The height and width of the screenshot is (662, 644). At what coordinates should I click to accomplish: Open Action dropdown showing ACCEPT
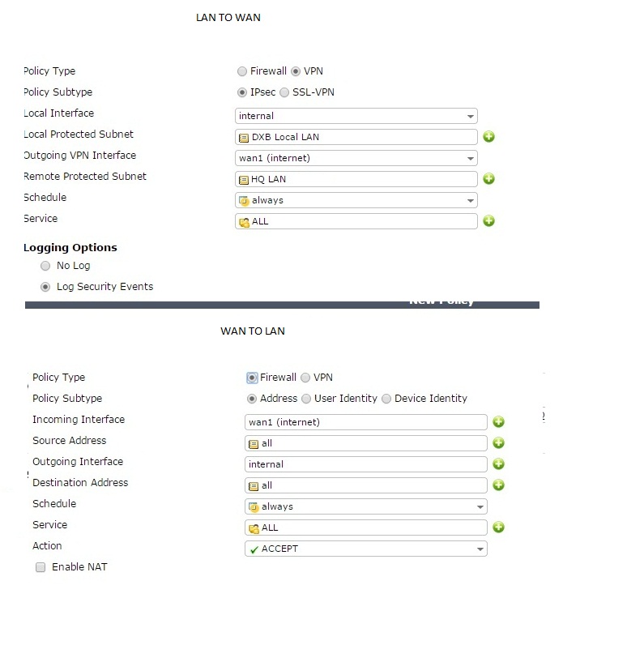click(x=366, y=549)
